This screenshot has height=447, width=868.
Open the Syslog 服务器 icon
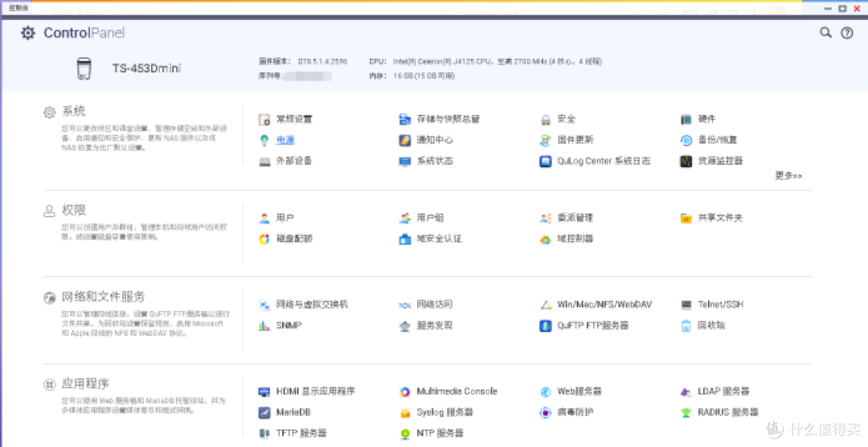click(x=404, y=412)
